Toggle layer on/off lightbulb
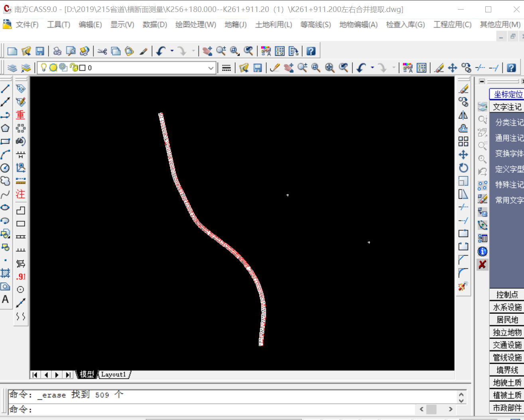524x420 pixels. point(44,67)
